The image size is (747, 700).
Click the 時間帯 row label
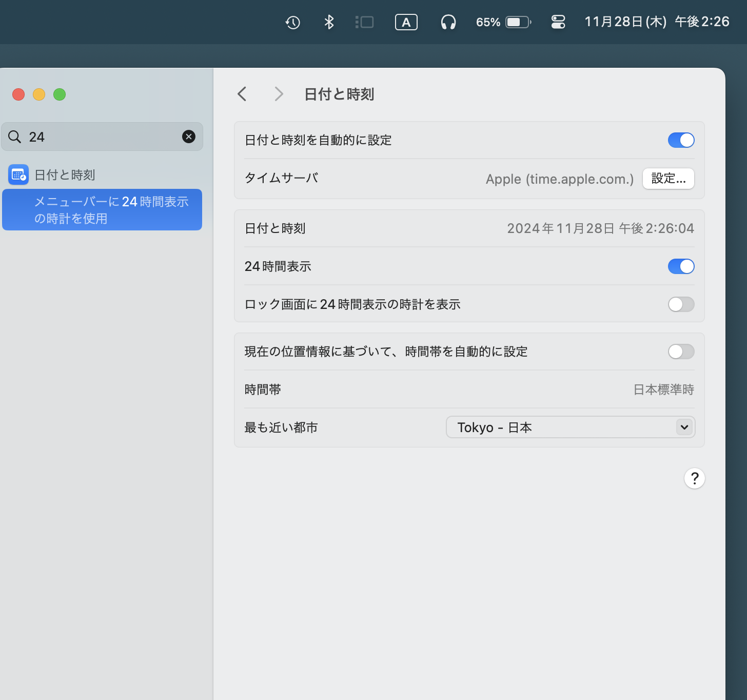(x=263, y=390)
